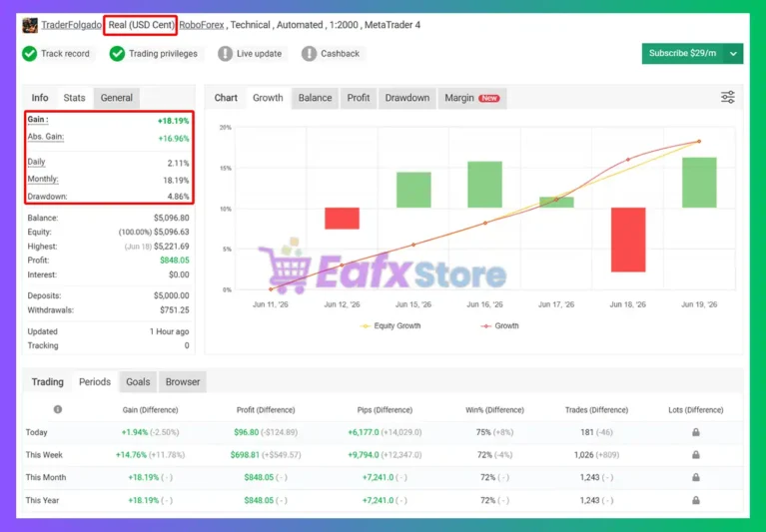The width and height of the screenshot is (766, 532).
Task: Click the TraderFolgado avatar image
Action: click(x=30, y=25)
